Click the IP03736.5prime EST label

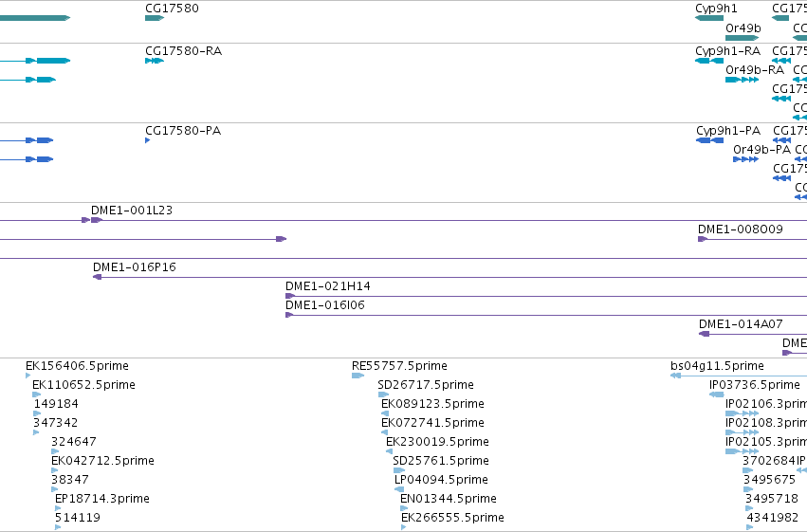[x=755, y=385]
